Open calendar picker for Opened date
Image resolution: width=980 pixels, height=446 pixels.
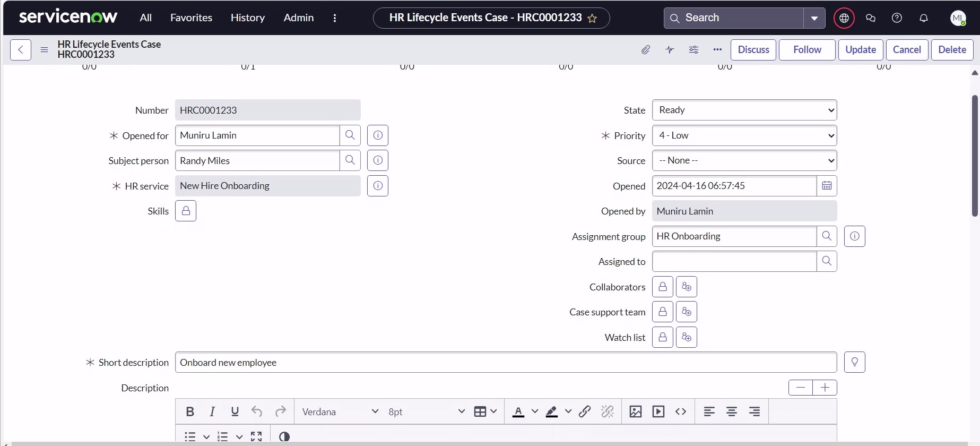click(x=827, y=186)
